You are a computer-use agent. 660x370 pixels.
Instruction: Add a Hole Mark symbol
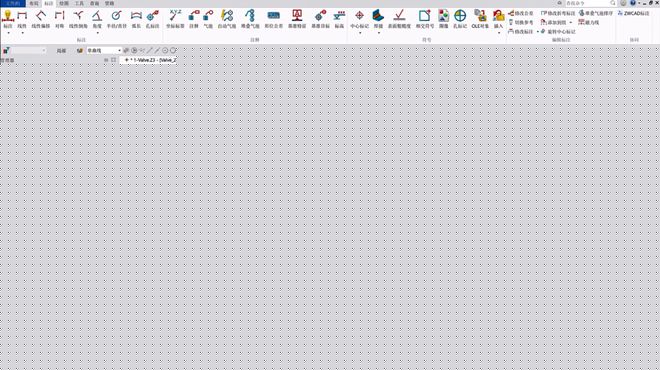[460, 19]
